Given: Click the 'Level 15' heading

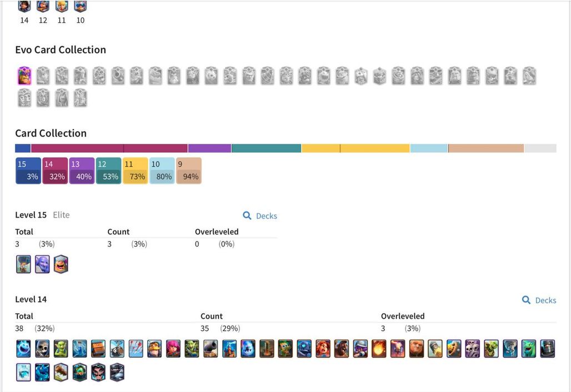Looking at the screenshot, I should [31, 215].
